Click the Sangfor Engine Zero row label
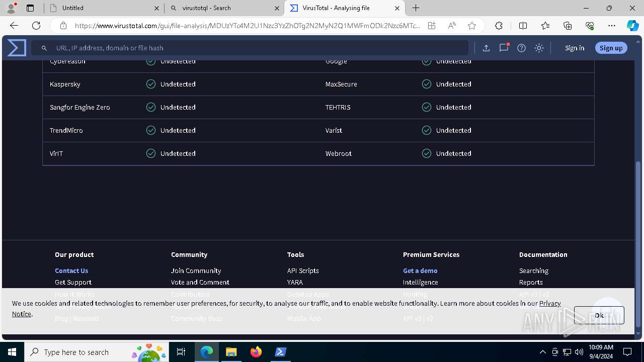 pyautogui.click(x=79, y=107)
